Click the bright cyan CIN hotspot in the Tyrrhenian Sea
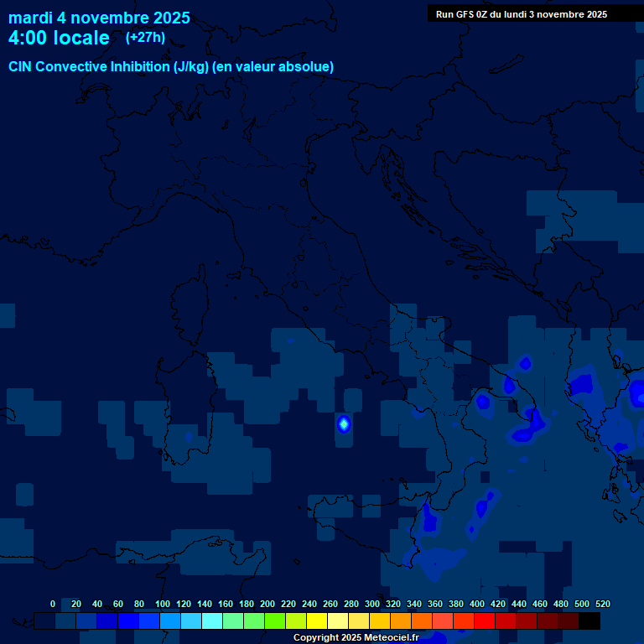The width and height of the screenshot is (644, 644). coord(343,424)
